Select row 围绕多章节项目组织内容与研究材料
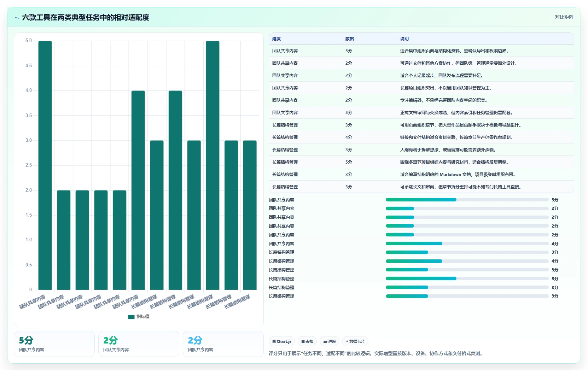The width and height of the screenshot is (588, 370). (421, 162)
